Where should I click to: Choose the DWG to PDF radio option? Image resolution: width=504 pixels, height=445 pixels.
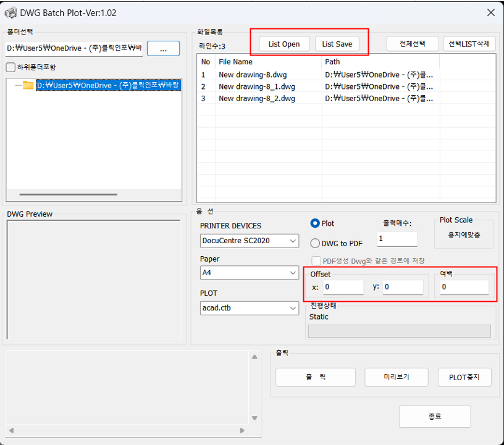coord(315,243)
